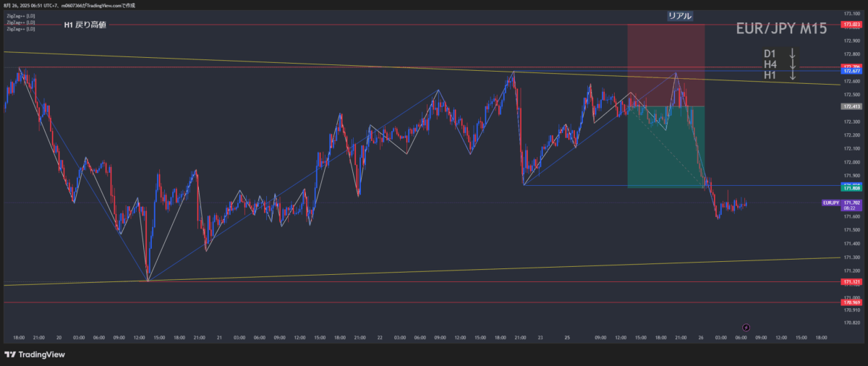Click the リアル position label

(x=679, y=15)
